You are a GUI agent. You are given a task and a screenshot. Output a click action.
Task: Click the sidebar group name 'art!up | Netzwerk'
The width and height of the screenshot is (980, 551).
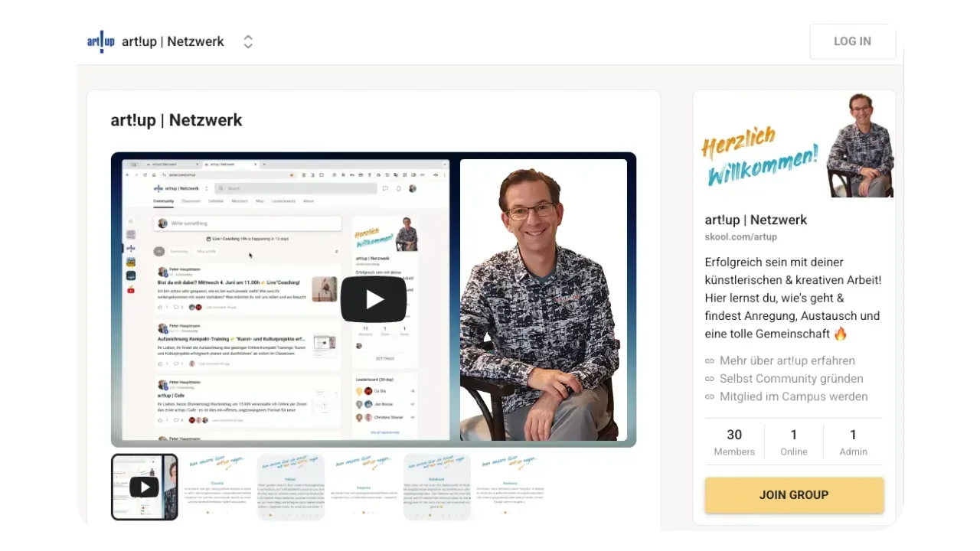click(756, 220)
